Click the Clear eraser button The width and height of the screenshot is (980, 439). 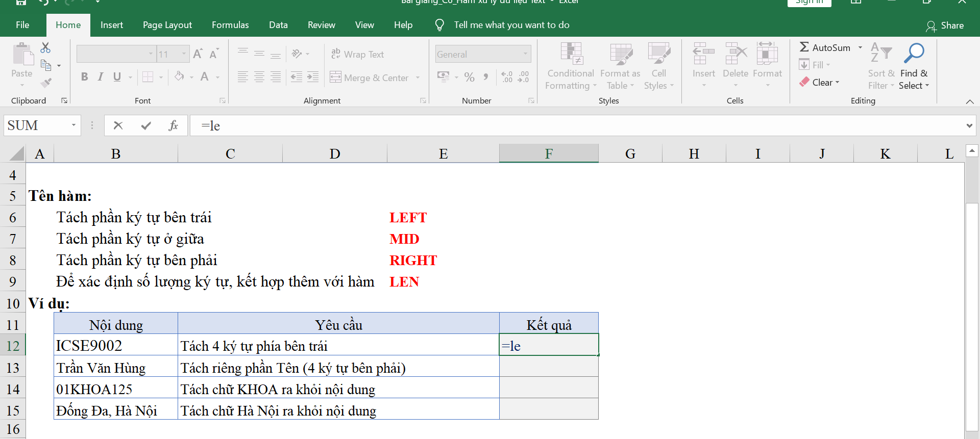[x=819, y=82]
